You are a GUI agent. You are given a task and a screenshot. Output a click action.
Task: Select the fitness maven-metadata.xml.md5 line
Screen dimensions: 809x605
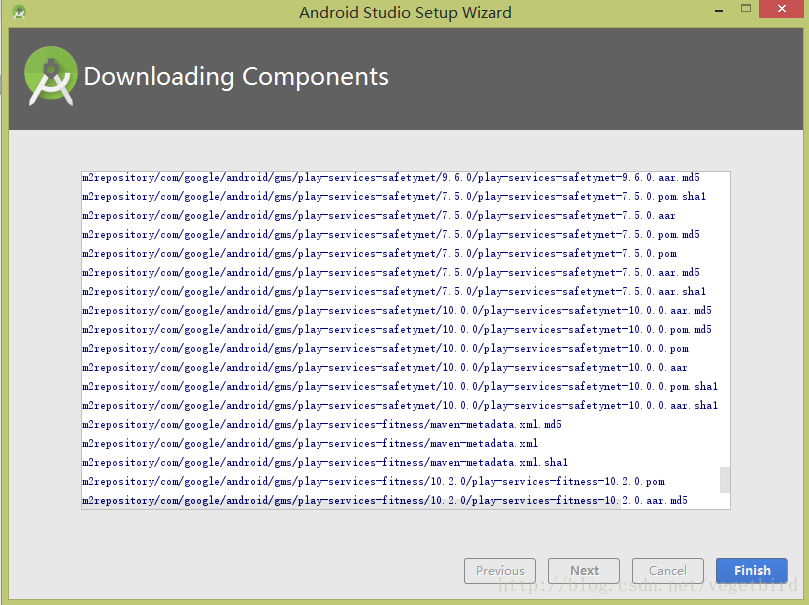[x=322, y=424]
